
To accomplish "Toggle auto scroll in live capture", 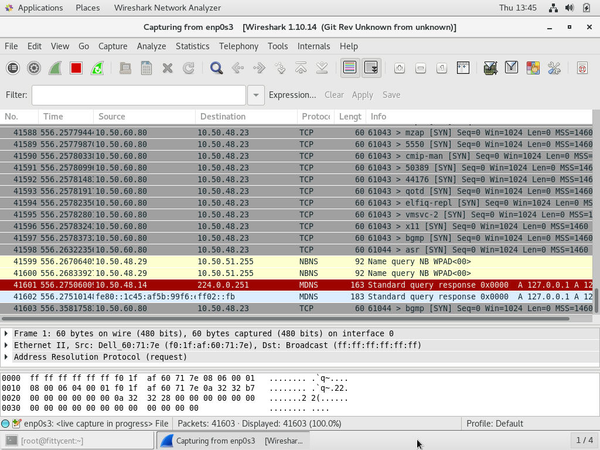I will pyautogui.click(x=371, y=68).
